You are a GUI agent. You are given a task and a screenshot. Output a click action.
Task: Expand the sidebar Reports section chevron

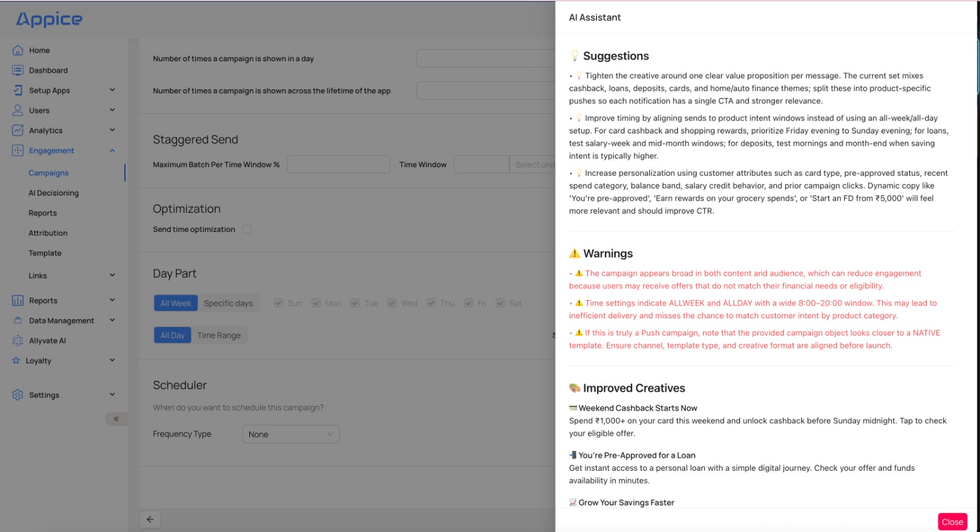[112, 300]
